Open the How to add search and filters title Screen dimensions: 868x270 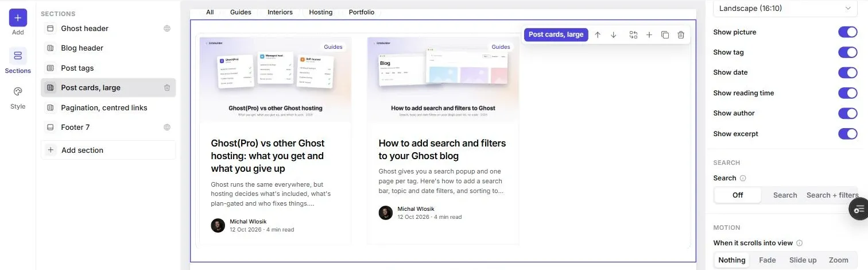442,149
